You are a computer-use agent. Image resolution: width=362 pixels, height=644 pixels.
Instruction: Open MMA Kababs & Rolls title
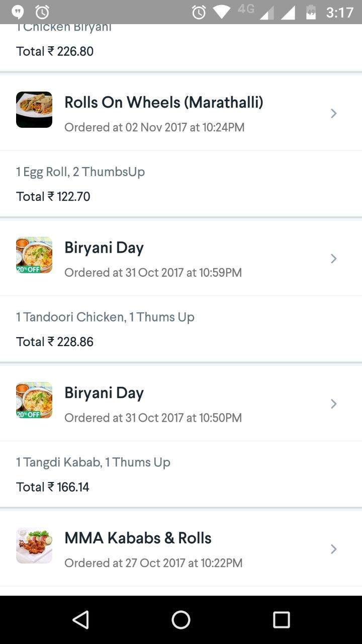(x=138, y=538)
